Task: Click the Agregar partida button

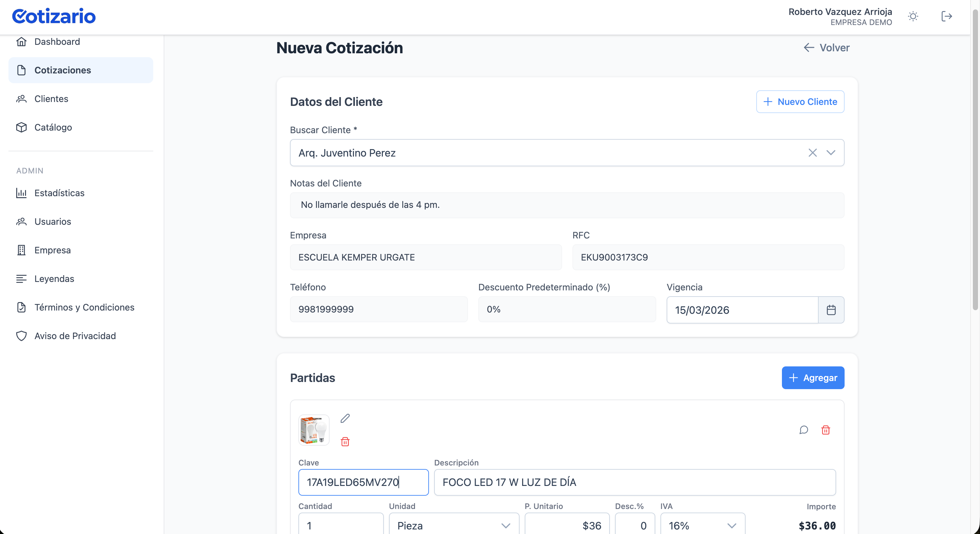Action: [x=813, y=377]
